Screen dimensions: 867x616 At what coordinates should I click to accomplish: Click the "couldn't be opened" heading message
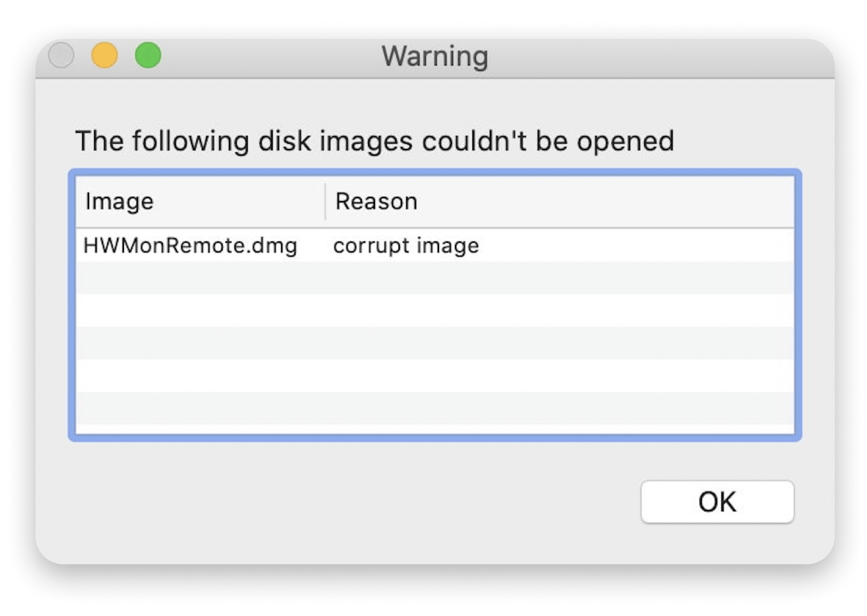pyautogui.click(x=374, y=141)
